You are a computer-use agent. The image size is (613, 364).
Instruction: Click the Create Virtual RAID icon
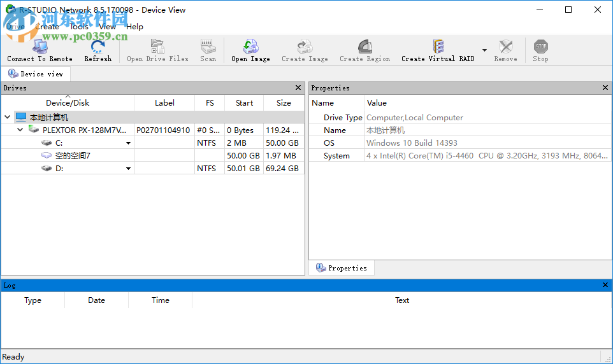tap(438, 47)
